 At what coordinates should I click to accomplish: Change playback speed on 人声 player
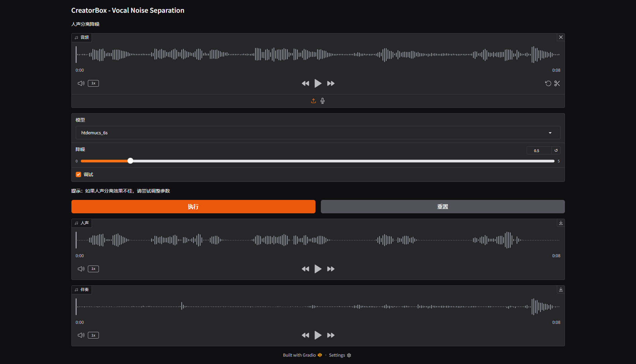94,269
